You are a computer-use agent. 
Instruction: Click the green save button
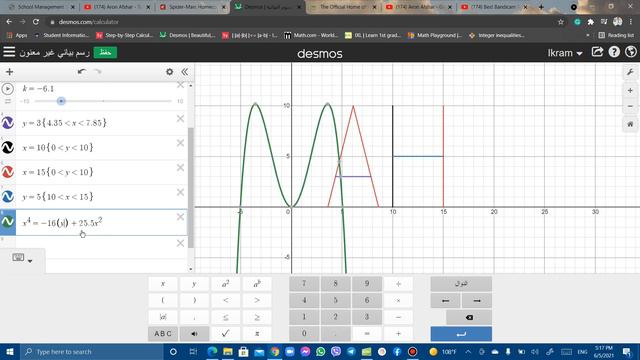(105, 53)
